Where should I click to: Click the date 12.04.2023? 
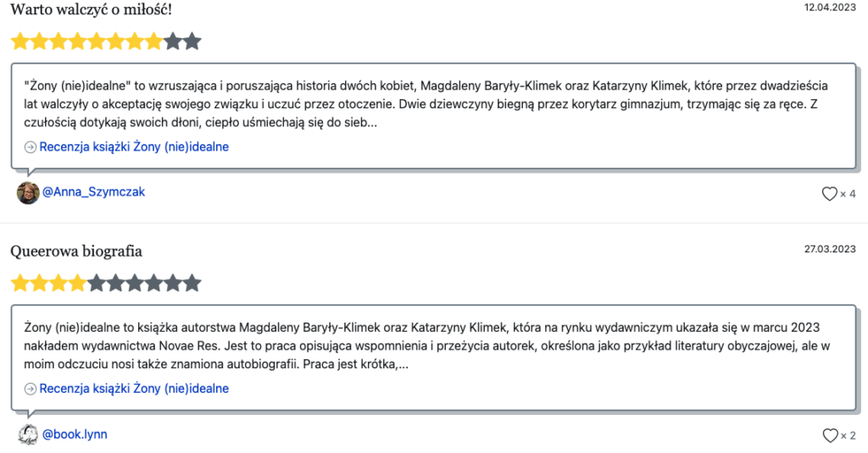[x=830, y=8]
